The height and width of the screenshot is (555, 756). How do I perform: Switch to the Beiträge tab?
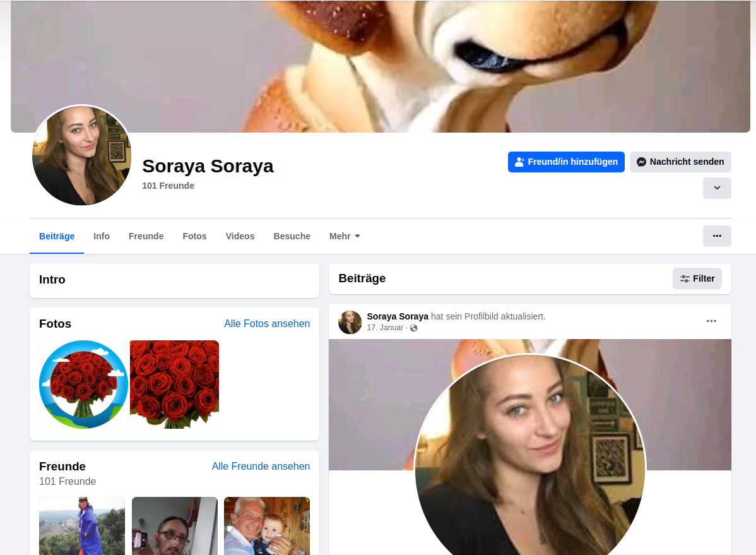tap(57, 236)
